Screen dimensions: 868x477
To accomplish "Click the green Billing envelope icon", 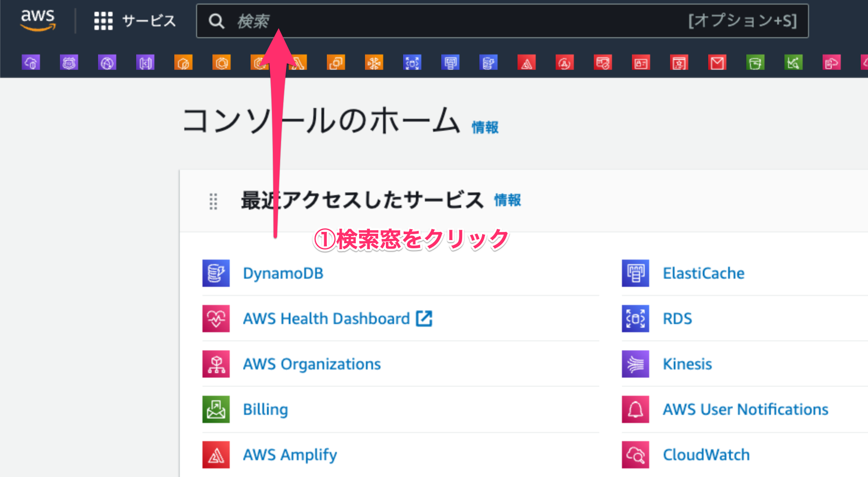I will (x=216, y=409).
